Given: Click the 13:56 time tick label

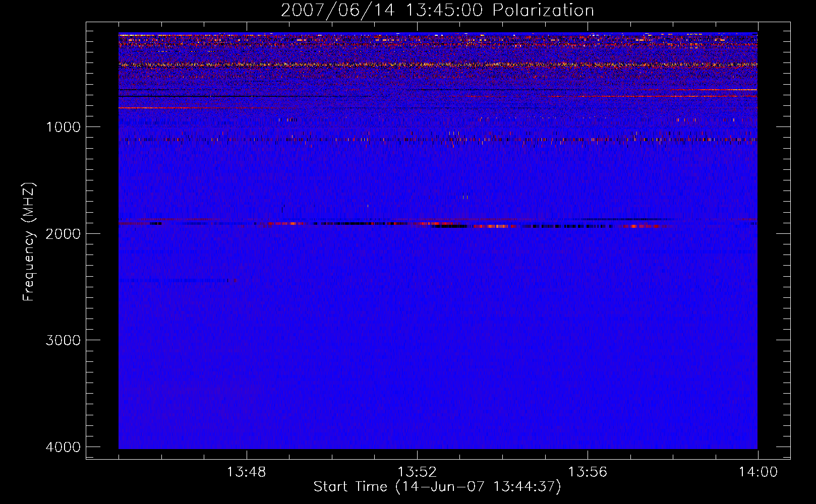Looking at the screenshot, I should 587,472.
